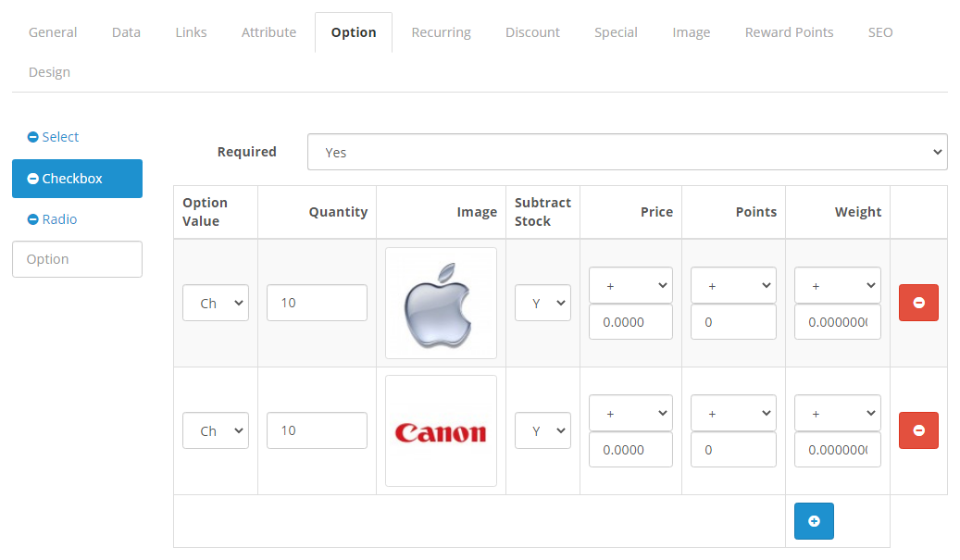Open the Design tab
Screen dimensions: 960x560
[50, 72]
